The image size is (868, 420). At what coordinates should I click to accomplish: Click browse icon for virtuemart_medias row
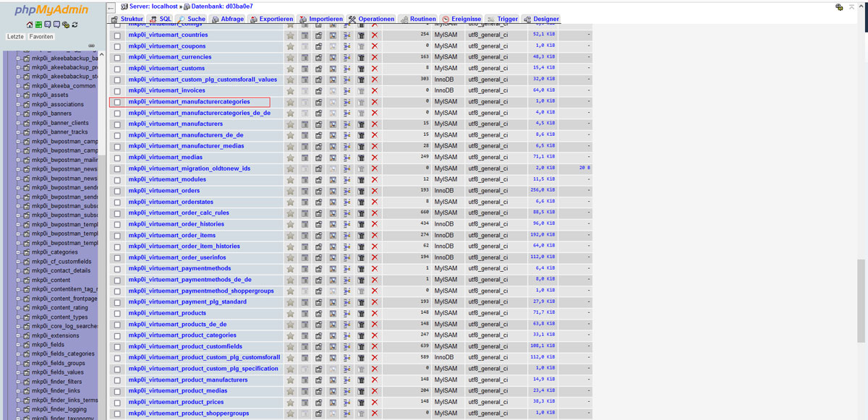pos(305,158)
